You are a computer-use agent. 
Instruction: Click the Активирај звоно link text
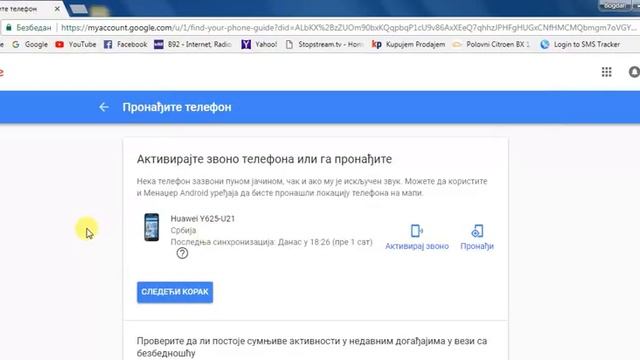coord(417,246)
